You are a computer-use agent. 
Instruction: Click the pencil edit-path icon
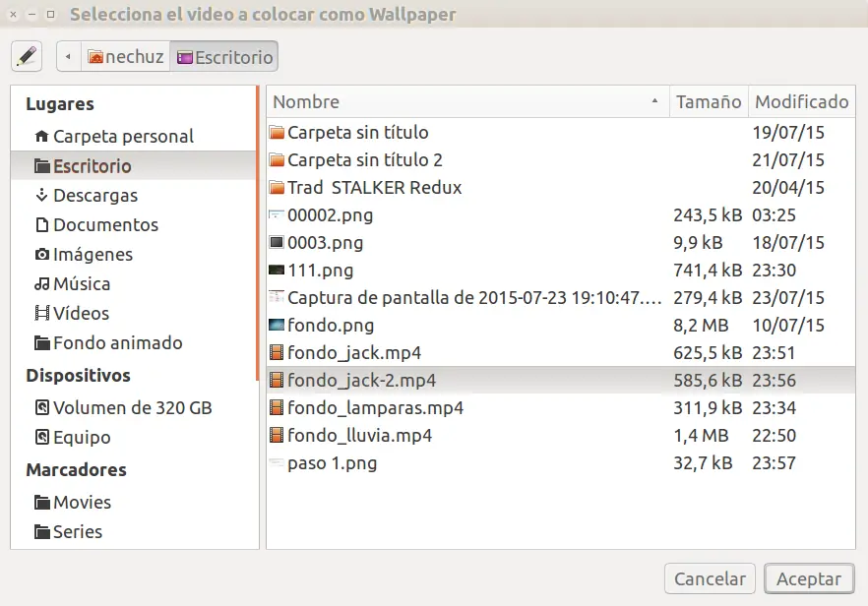click(27, 56)
